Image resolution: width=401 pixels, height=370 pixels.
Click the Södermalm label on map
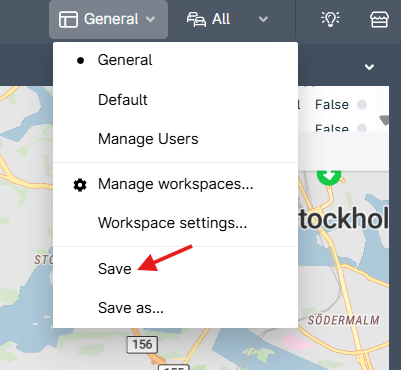tap(344, 320)
